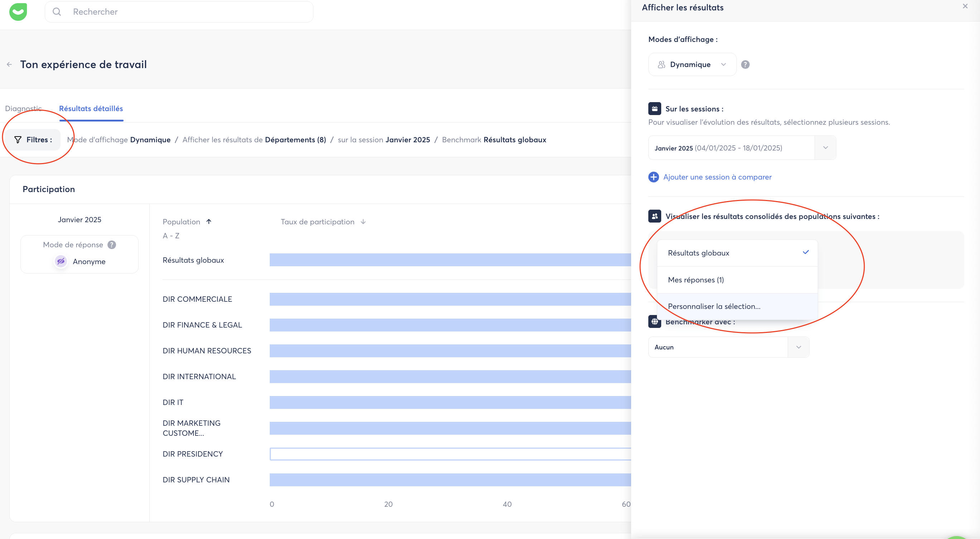This screenshot has height=539, width=980.
Task: Open the Dynamique display mode dropdown
Action: pyautogui.click(x=692, y=65)
